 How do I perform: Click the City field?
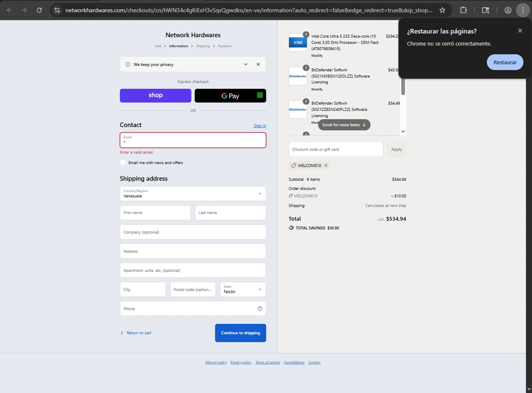click(x=143, y=289)
